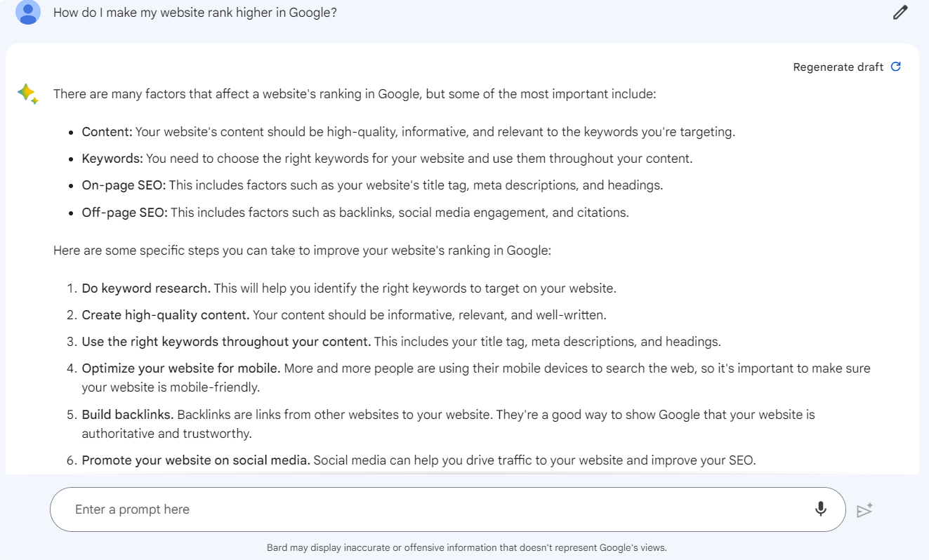Click step 'Build backlinks.'

click(x=128, y=415)
